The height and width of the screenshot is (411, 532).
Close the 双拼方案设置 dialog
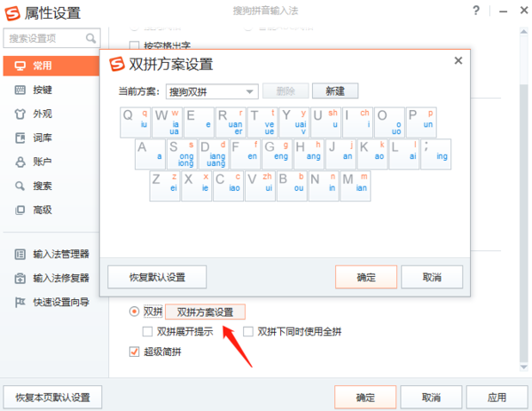click(458, 60)
